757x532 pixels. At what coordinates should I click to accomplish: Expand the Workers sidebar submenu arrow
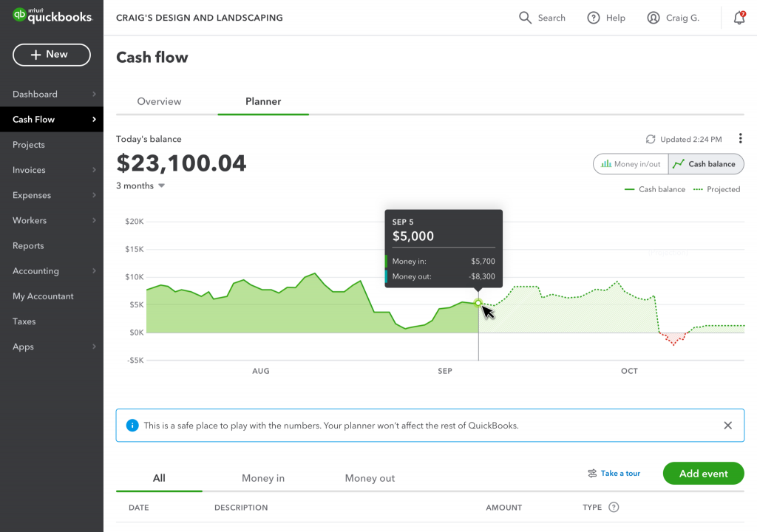point(94,220)
